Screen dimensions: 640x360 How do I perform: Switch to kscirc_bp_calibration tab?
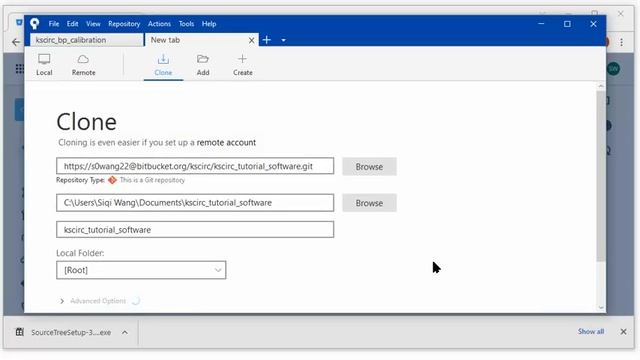tap(87, 40)
